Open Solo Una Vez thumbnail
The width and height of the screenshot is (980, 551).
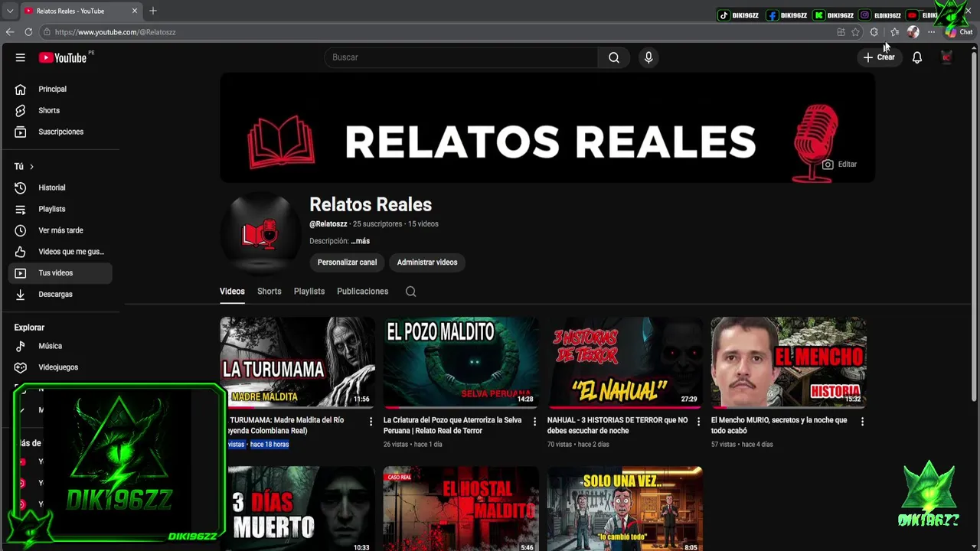[x=625, y=509]
